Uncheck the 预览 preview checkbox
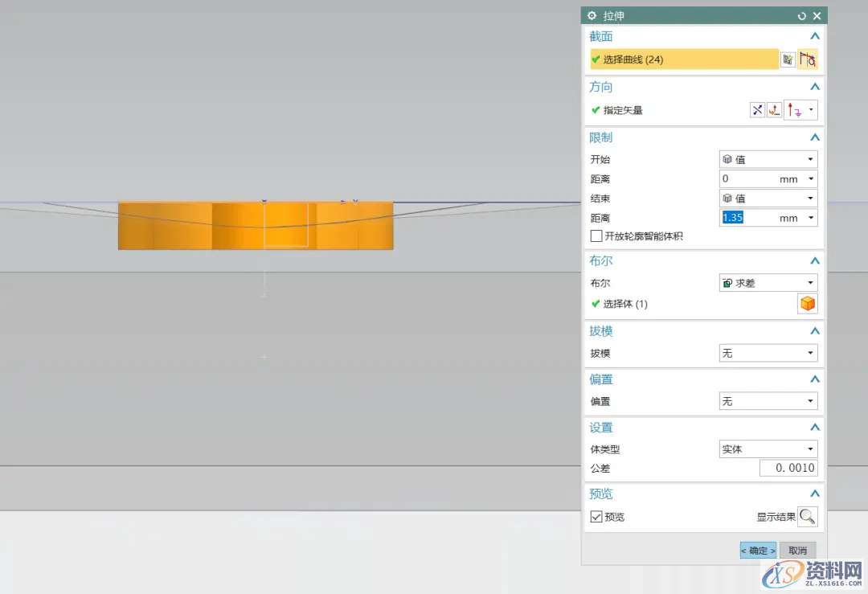This screenshot has width=868, height=594. [x=596, y=517]
